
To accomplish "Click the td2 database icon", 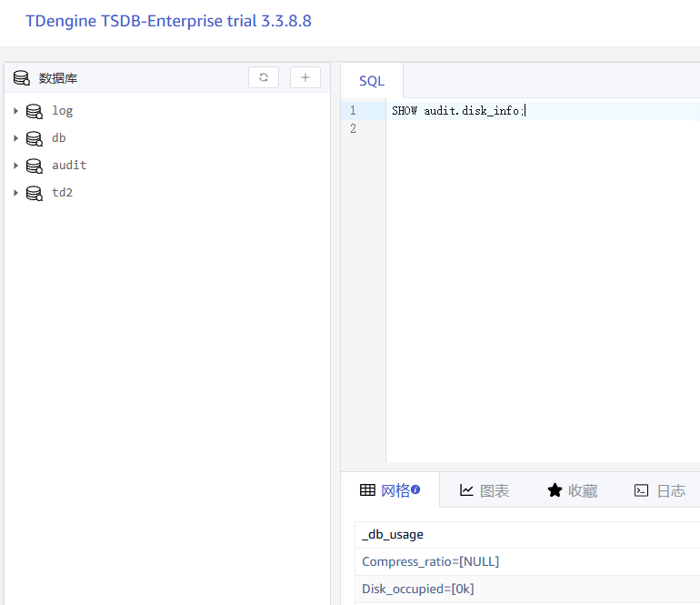I will (x=35, y=193).
